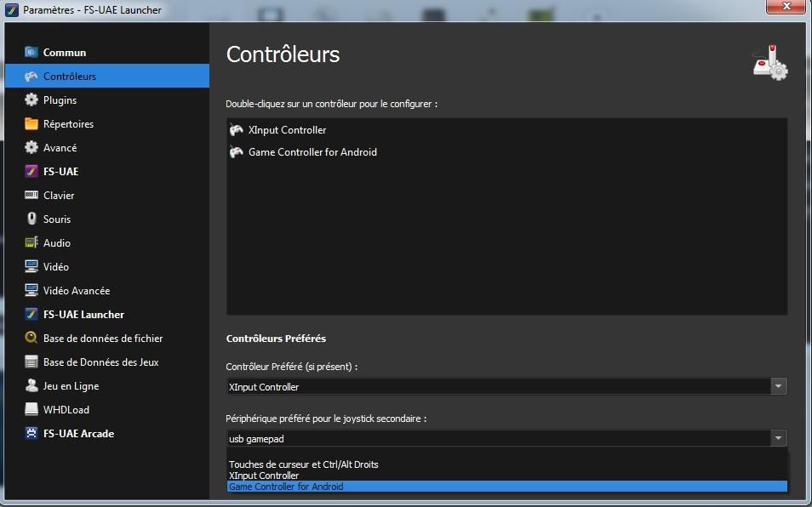
Task: Click the magnifier icon beside Base de données de fichier
Action: (31, 338)
